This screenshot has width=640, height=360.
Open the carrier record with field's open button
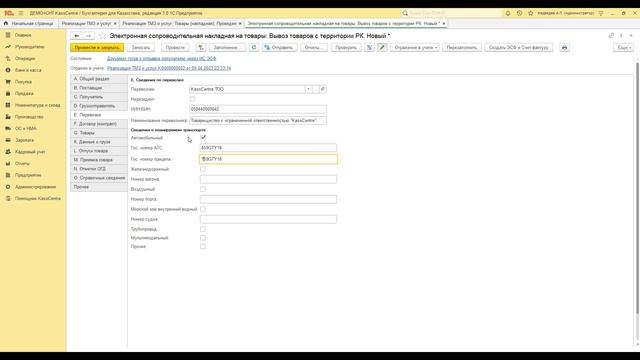tap(322, 89)
